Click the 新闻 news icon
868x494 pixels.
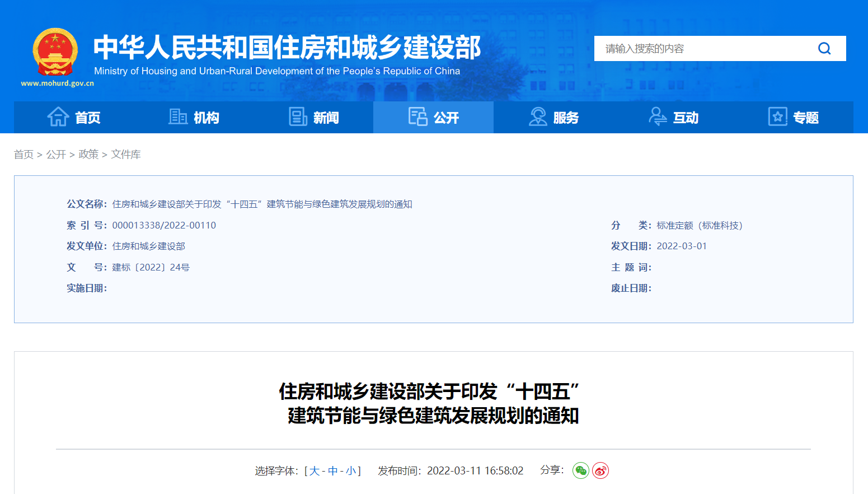[297, 117]
